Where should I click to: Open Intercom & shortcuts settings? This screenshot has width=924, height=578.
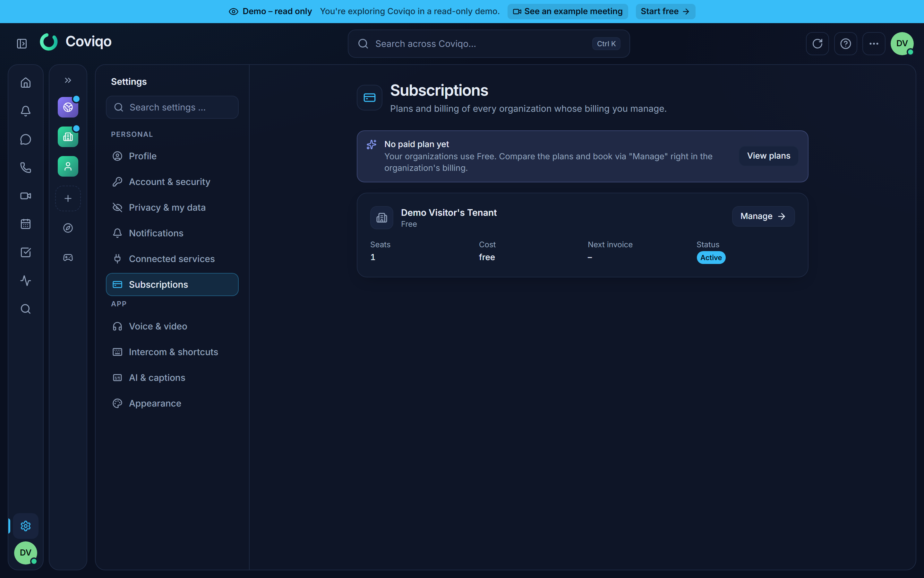point(172,352)
